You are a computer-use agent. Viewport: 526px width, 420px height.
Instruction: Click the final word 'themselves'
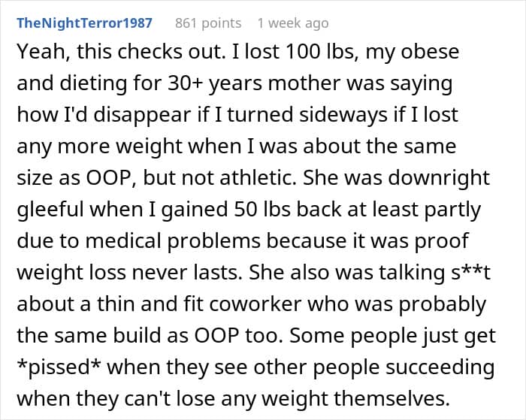coord(391,398)
